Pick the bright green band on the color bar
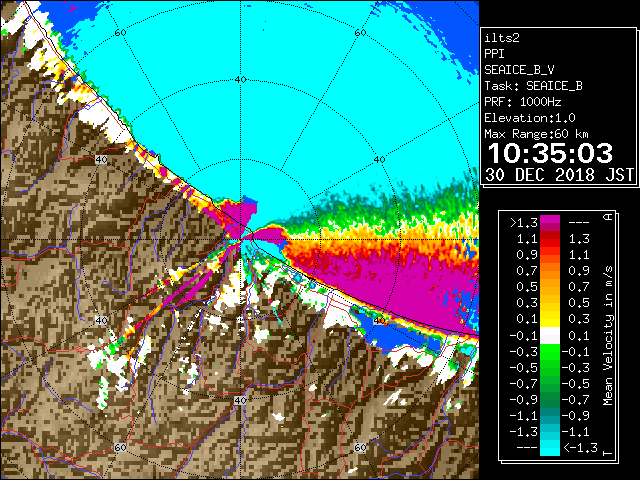Screen dimensions: 640x480 coord(550,352)
